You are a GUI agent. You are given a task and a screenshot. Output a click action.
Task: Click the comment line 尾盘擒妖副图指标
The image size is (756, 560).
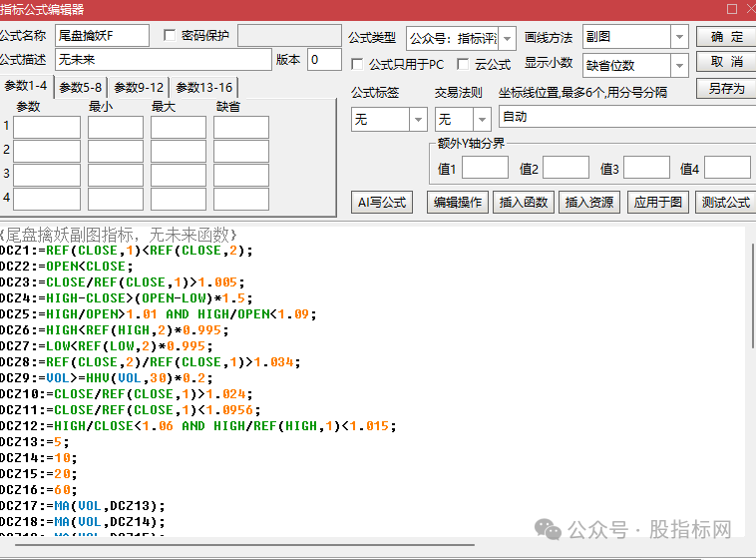tap(119, 236)
